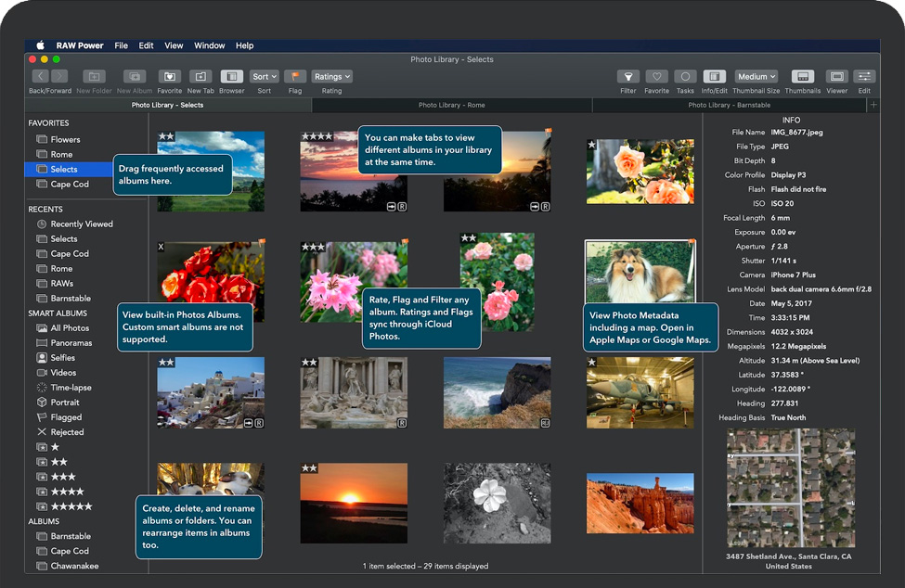Switch to Photo Library - Rome tab

coord(451,106)
